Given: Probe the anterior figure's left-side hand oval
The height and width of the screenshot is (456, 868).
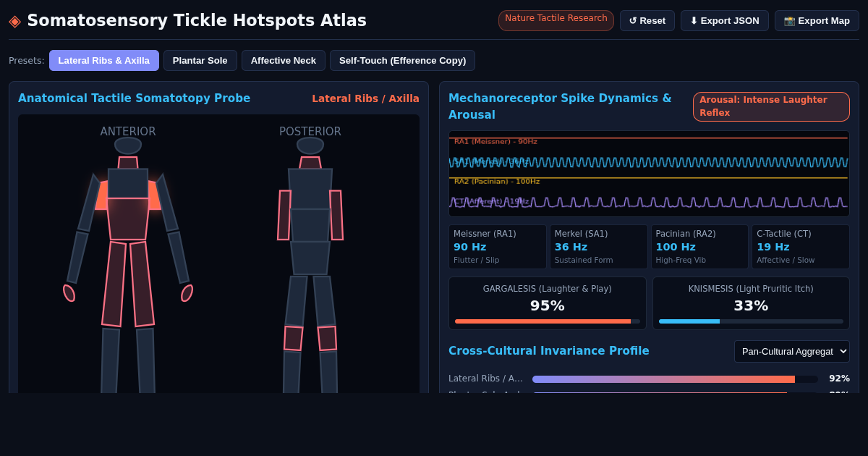Looking at the screenshot, I should (x=69, y=293).
